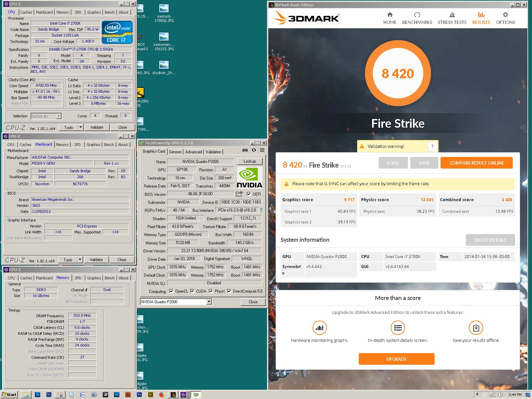Open the GPU-Z hamburger menu
Viewport: 532px width, 399px height.
[x=262, y=150]
